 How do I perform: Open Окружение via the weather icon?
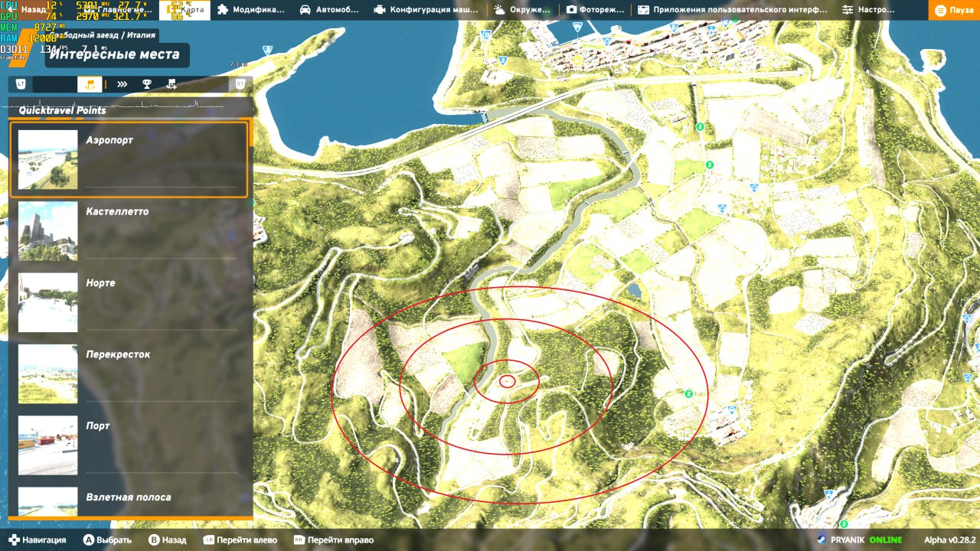point(522,10)
